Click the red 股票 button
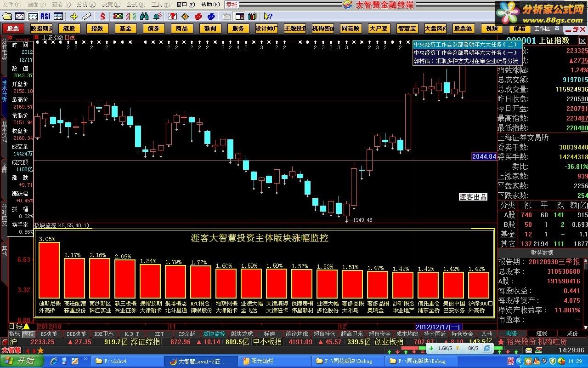 13,29
